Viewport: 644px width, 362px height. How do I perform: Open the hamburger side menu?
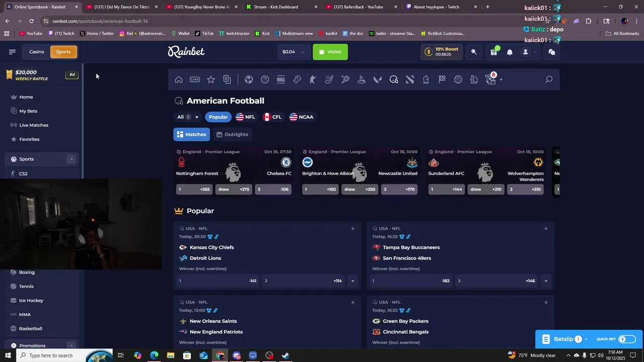[12, 52]
